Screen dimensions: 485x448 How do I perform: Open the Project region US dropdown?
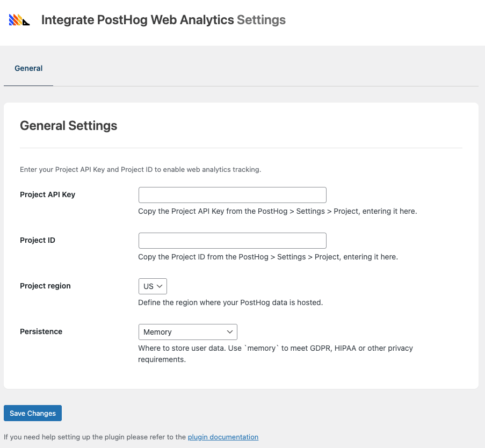coord(153,286)
